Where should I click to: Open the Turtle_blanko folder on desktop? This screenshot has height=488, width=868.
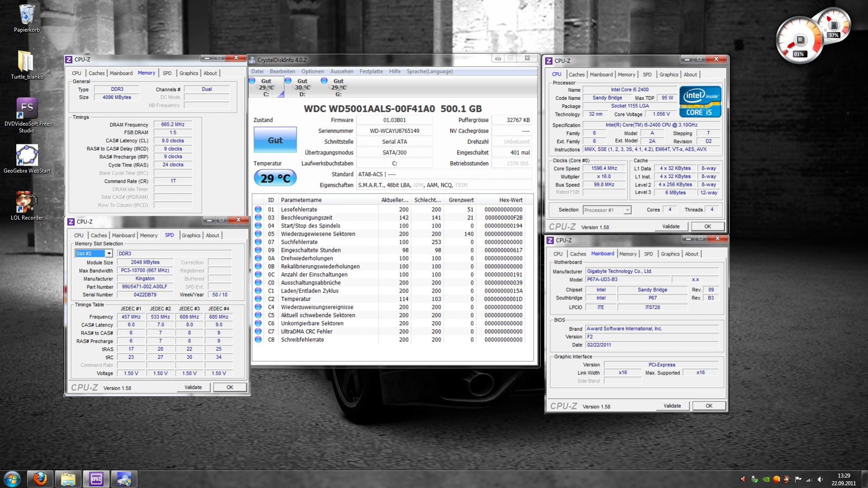[x=27, y=65]
